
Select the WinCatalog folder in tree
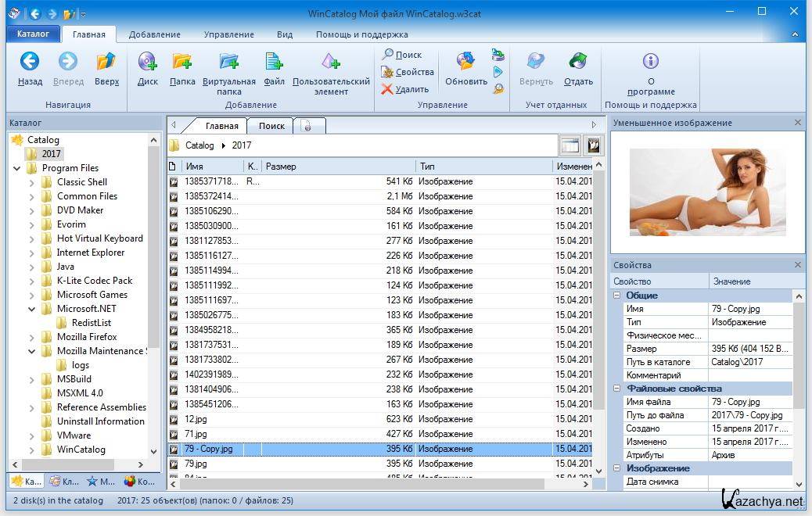pyautogui.click(x=81, y=450)
